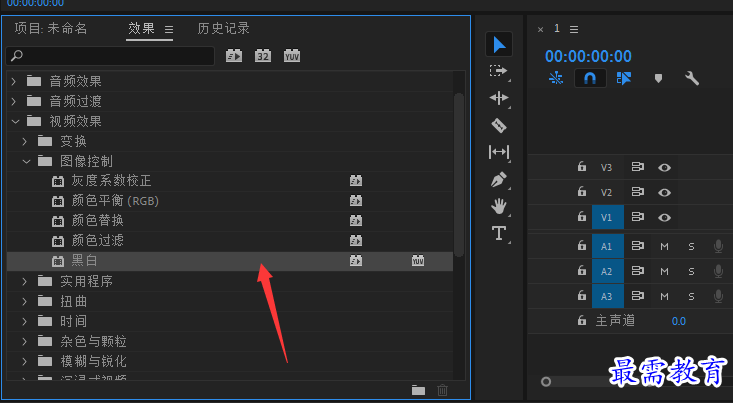
Task: Filter by YUV Effects icon
Action: 292,56
